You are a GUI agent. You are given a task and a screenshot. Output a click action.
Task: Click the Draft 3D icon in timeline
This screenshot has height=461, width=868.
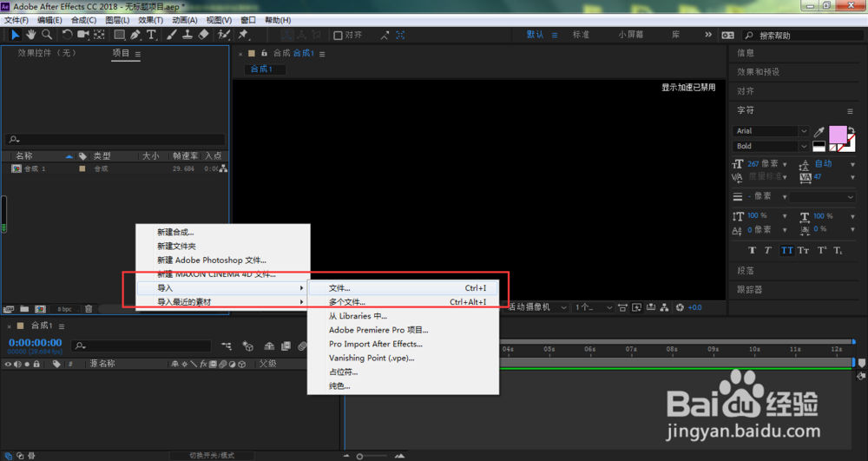click(x=248, y=346)
